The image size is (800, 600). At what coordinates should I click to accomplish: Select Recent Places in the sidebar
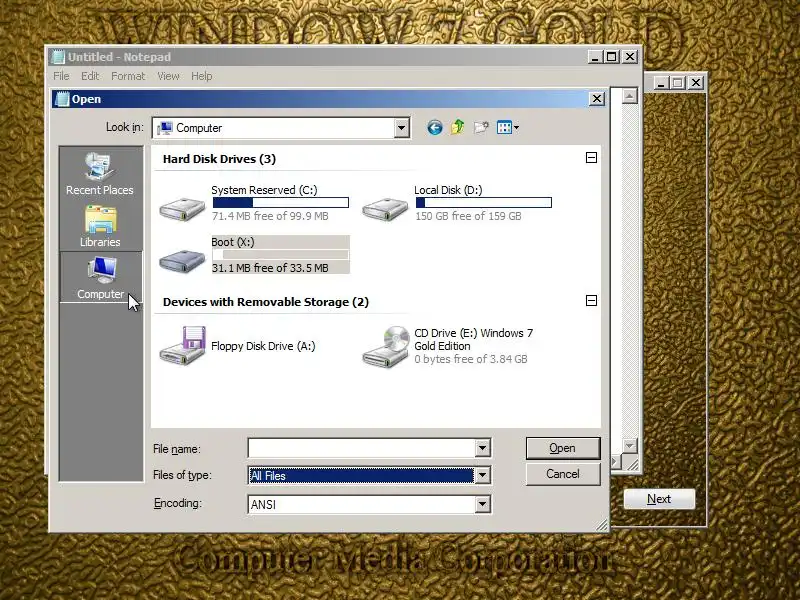point(100,173)
